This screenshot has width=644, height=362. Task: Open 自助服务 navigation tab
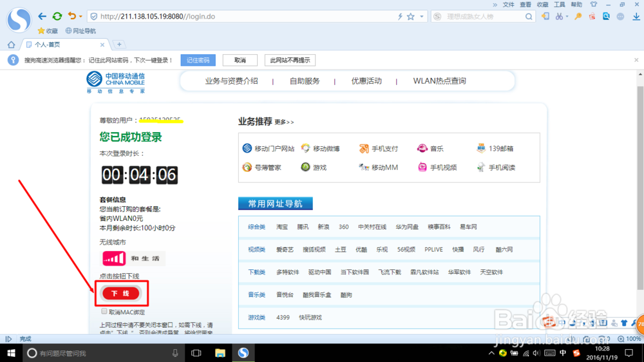coord(305,81)
